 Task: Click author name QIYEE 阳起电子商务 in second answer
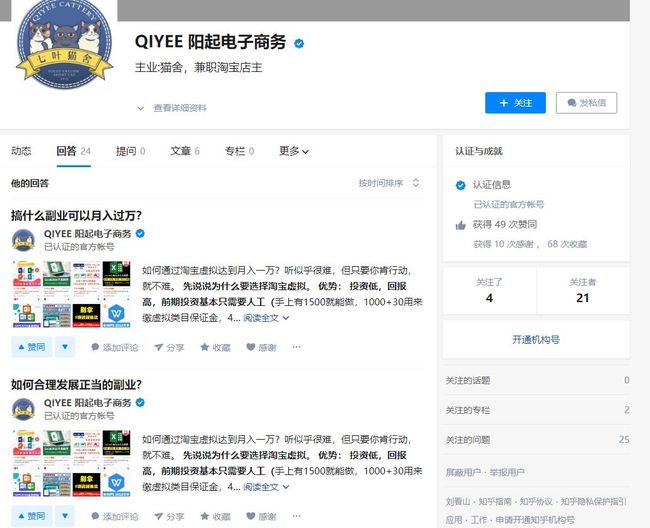pos(87,403)
